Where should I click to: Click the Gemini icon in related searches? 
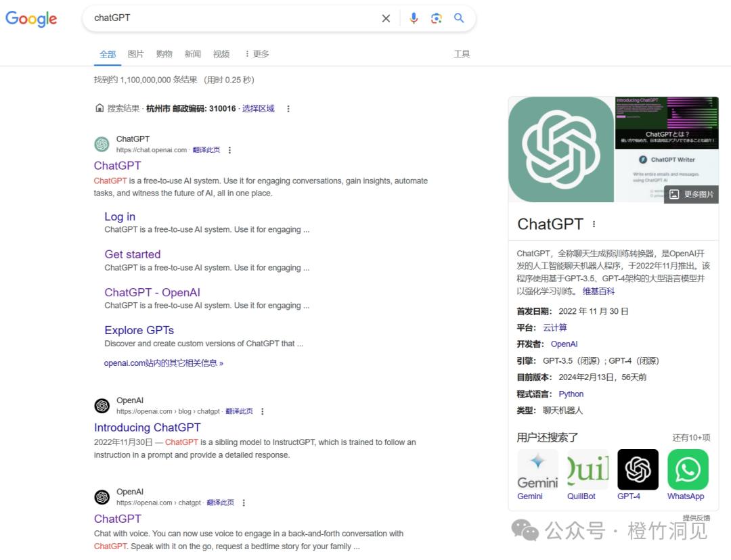pos(537,469)
